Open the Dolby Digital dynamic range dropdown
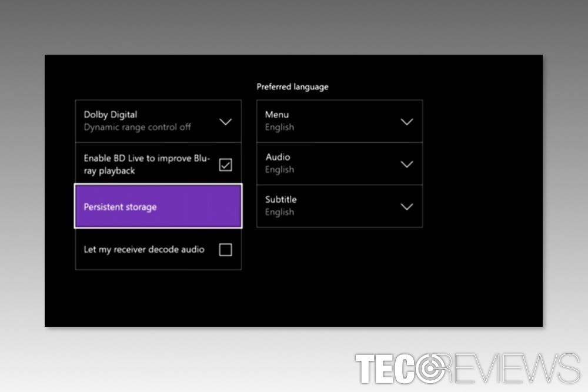Screen dimensions: 588x392 [158, 121]
